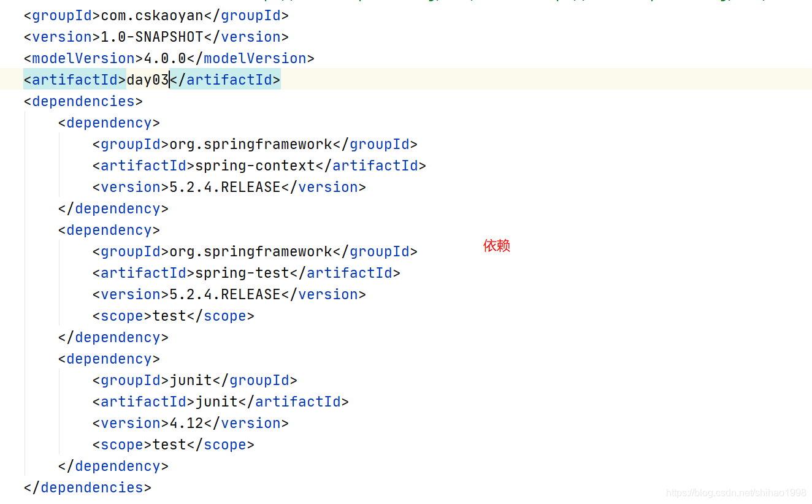Click the spring-test artifactId line

coord(246,273)
